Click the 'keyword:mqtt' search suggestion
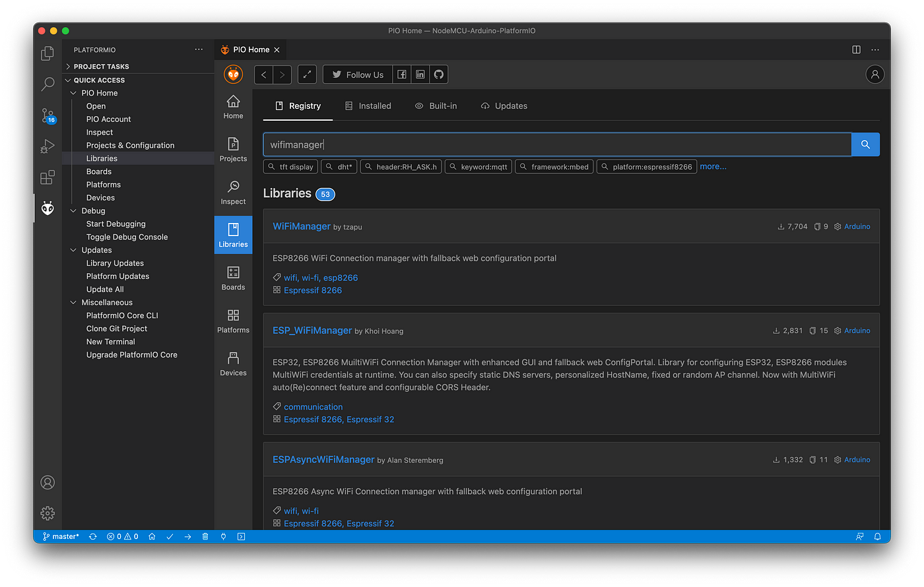 pos(478,167)
